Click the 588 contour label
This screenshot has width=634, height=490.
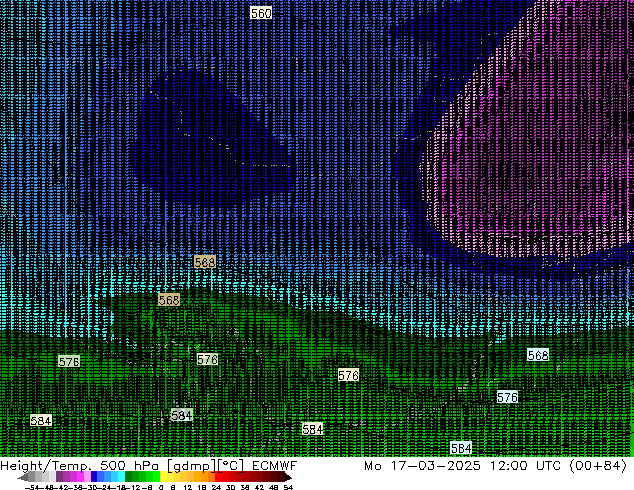(x=205, y=262)
